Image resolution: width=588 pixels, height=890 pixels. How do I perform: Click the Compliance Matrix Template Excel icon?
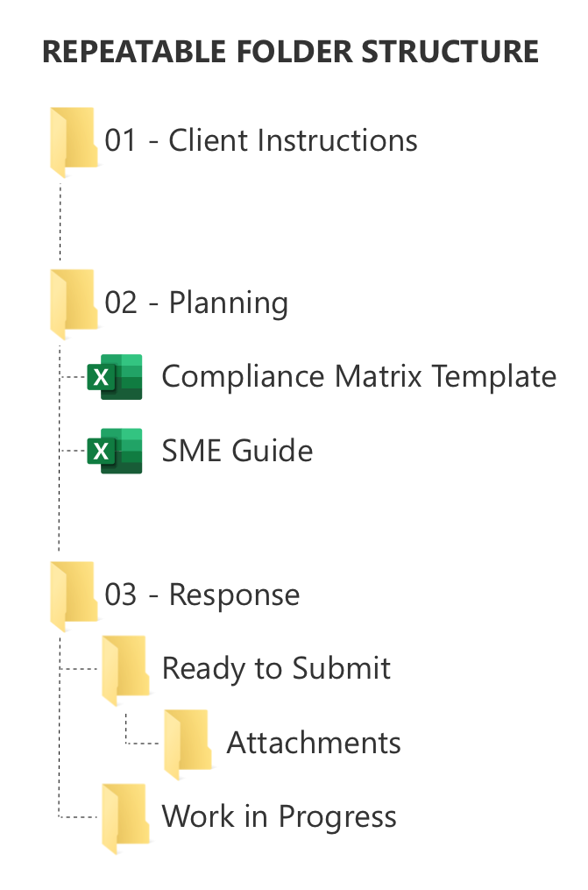coord(115,377)
